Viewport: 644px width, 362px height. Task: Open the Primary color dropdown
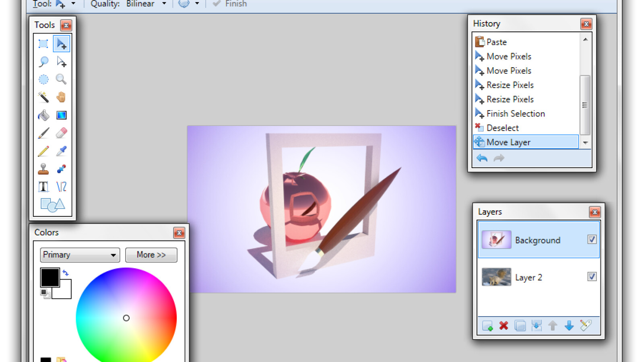(x=80, y=255)
